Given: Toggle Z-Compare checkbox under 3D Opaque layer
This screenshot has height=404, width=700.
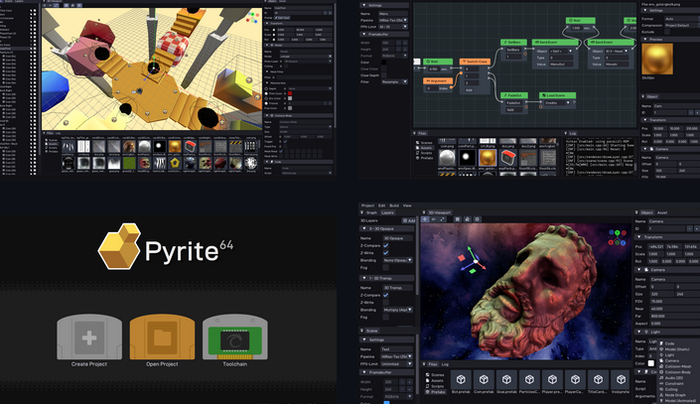Looking at the screenshot, I should click(387, 246).
